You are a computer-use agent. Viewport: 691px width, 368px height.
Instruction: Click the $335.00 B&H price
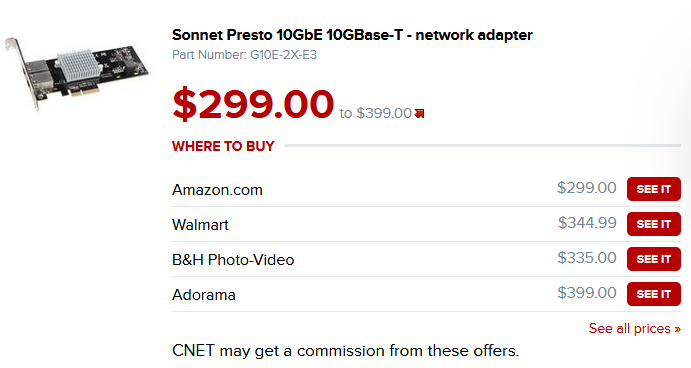coord(587,258)
